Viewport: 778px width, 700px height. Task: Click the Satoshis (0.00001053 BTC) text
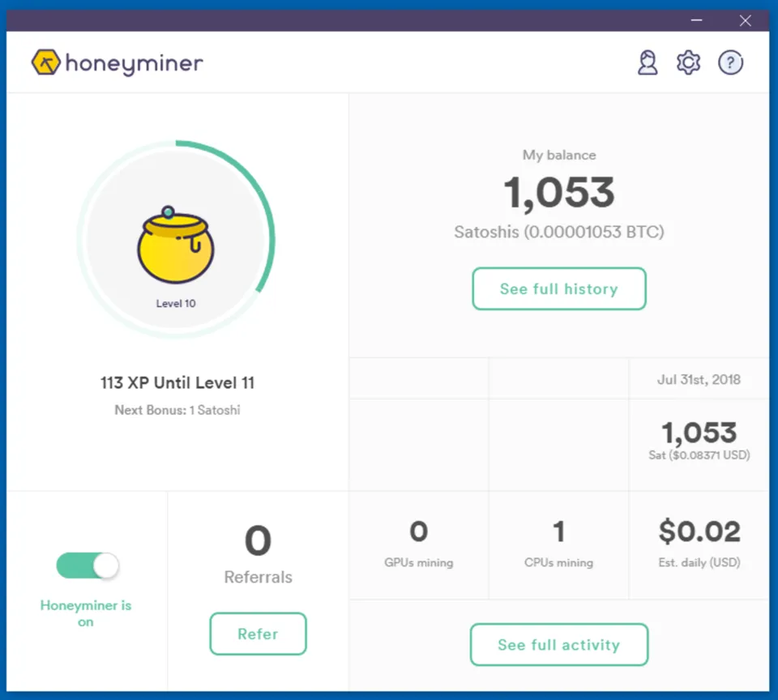[558, 232]
